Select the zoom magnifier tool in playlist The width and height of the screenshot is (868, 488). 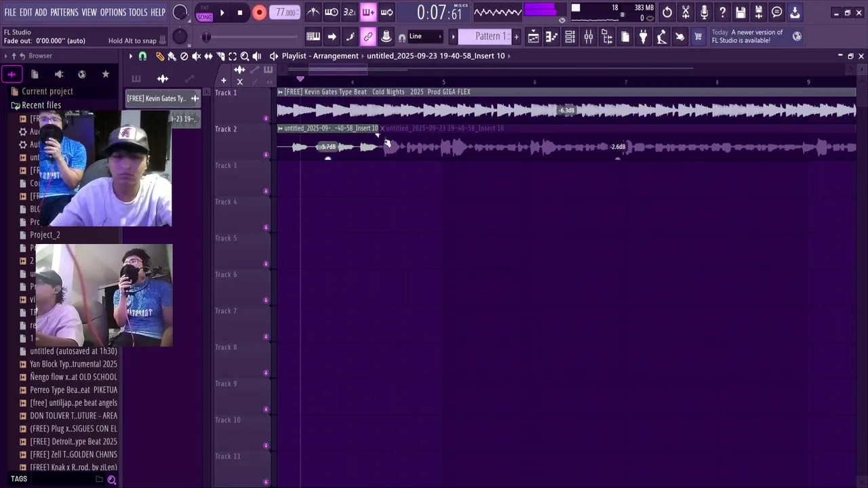coord(245,56)
